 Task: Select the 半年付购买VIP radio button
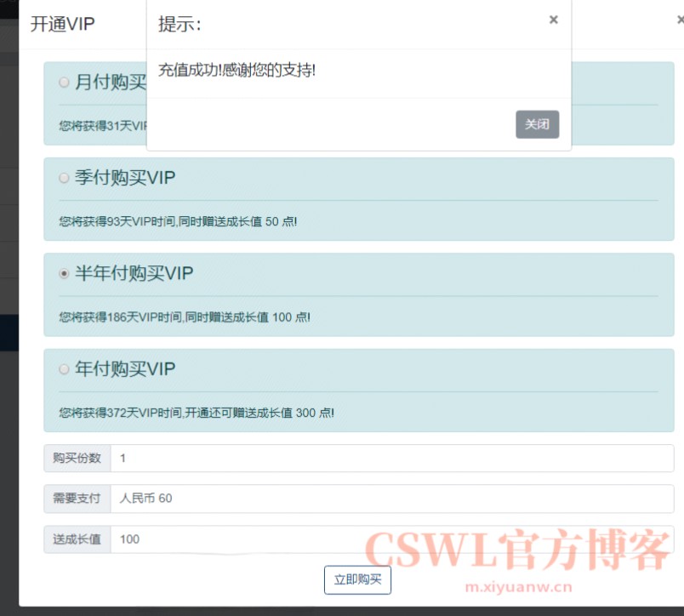click(x=64, y=274)
